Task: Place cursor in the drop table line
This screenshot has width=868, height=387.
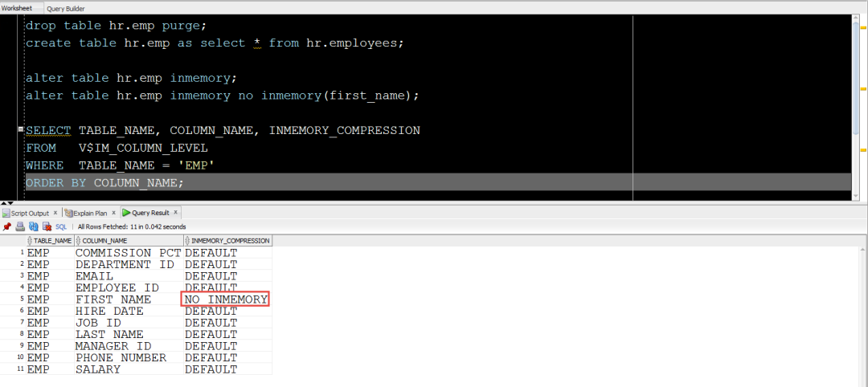Action: click(x=117, y=26)
